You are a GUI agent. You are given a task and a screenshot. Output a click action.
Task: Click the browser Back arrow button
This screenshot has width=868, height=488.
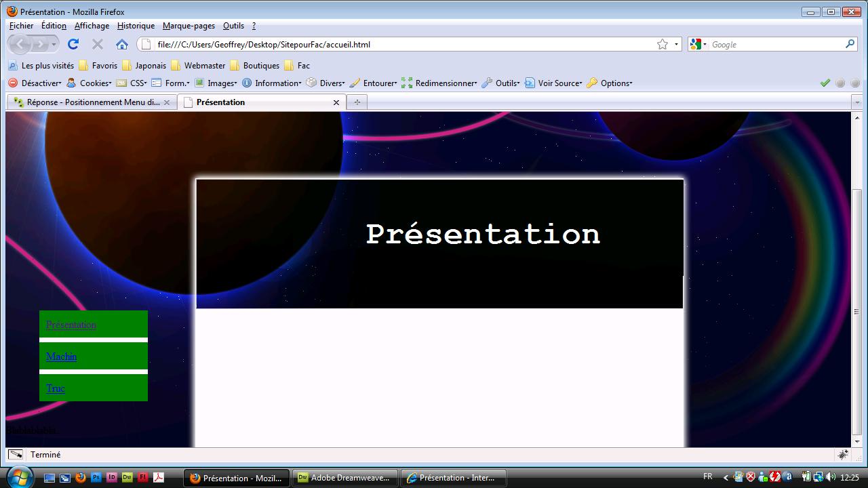(20, 44)
